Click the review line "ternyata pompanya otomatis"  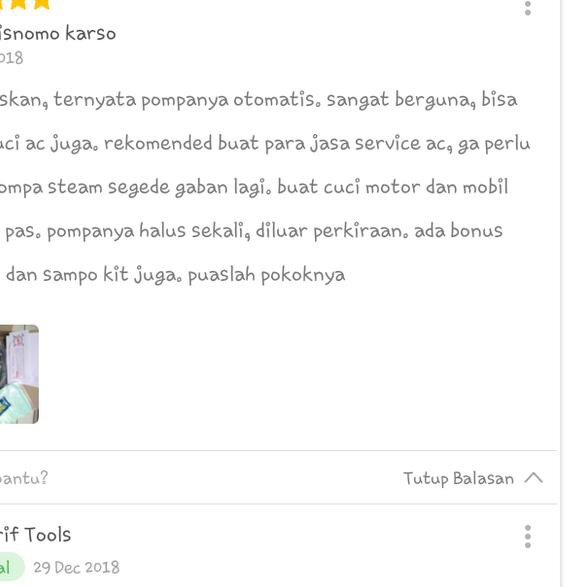[x=187, y=100]
